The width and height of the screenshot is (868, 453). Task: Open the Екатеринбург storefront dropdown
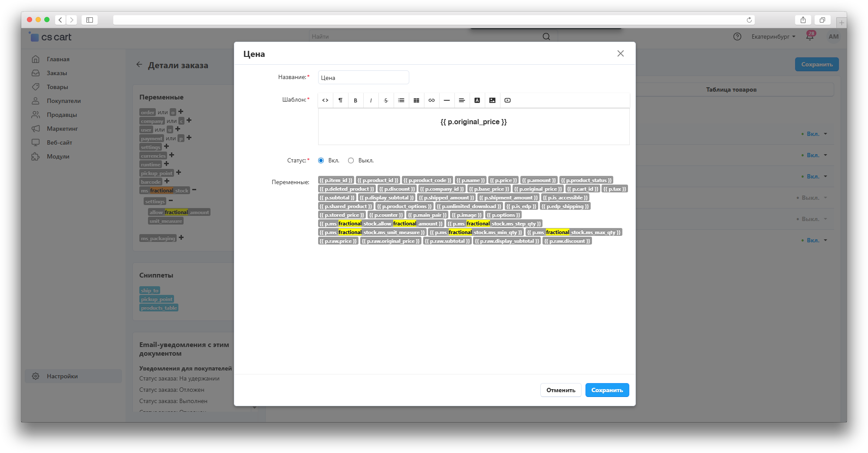tap(773, 37)
